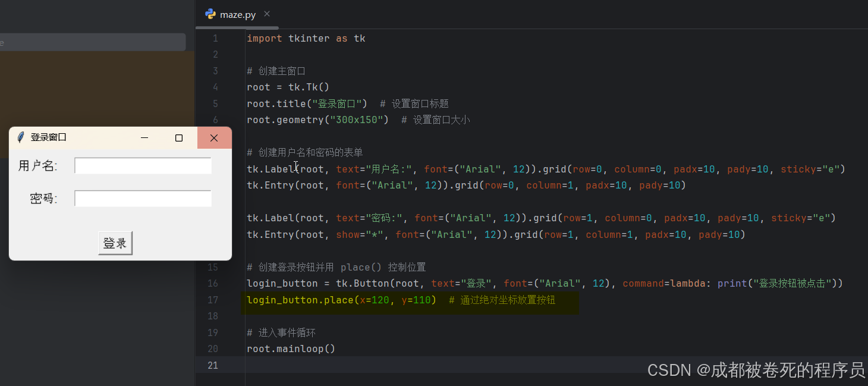
Task: Click the 登录 button in login window
Action: point(115,243)
